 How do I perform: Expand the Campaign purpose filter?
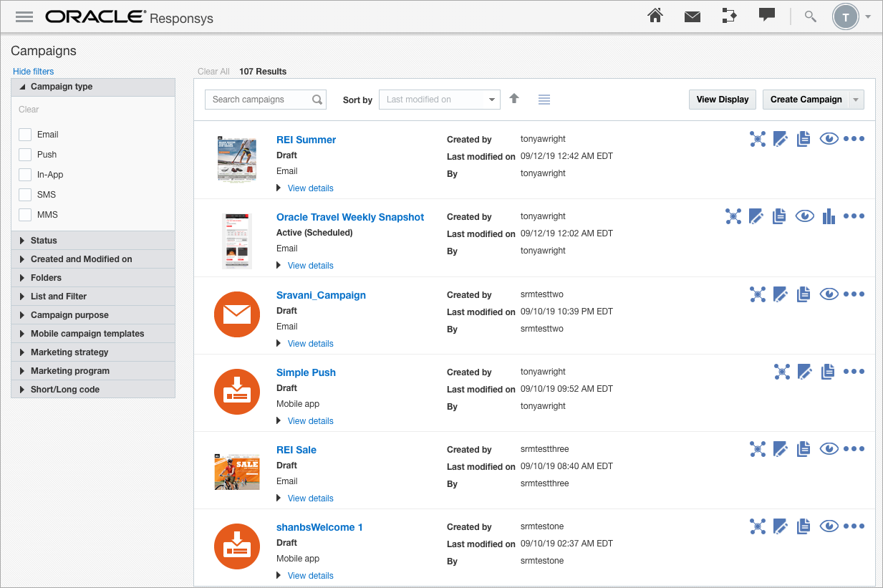click(x=93, y=315)
